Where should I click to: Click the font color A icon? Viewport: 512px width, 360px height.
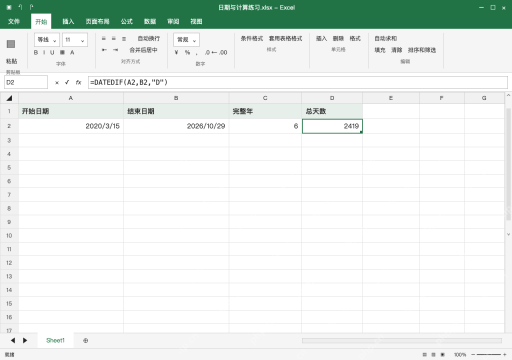pos(72,52)
